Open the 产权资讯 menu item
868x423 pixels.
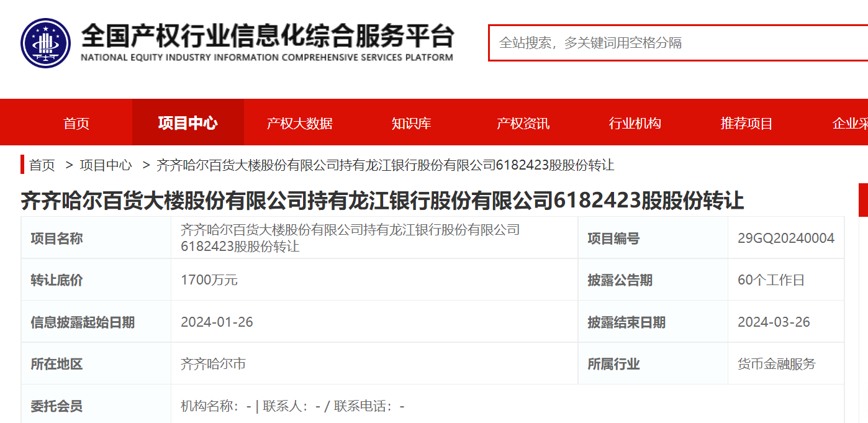523,123
